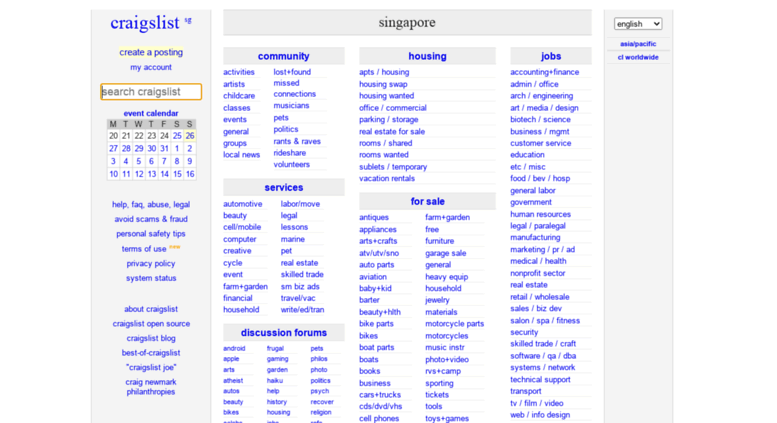Browse apts / housing listings
This screenshot has height=423, width=777.
point(384,72)
